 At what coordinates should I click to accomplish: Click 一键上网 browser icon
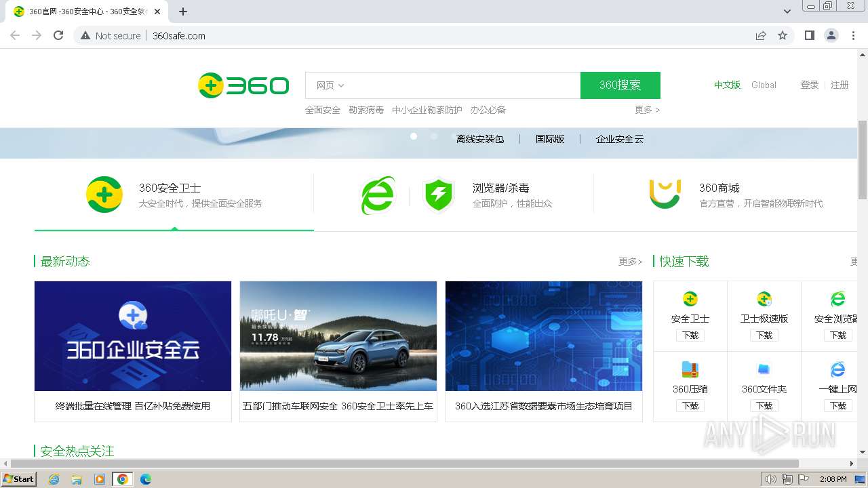[x=838, y=369]
